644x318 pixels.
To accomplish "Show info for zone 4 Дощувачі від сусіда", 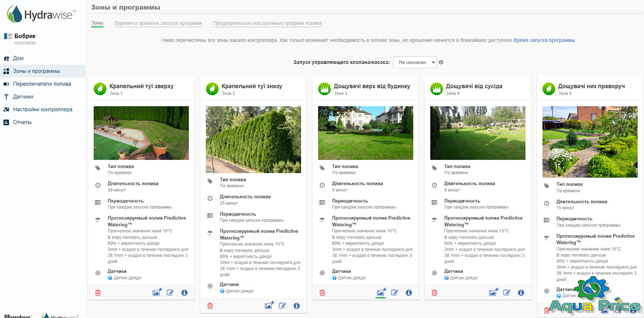I will 521,293.
